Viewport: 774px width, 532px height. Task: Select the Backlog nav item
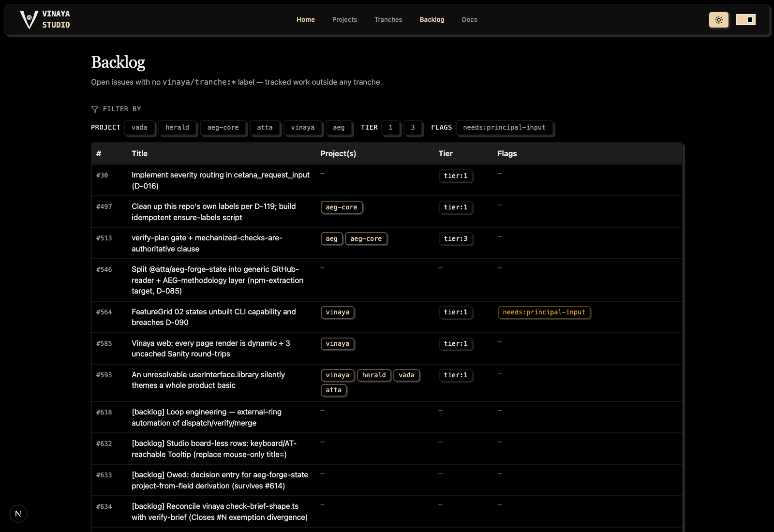click(x=432, y=19)
